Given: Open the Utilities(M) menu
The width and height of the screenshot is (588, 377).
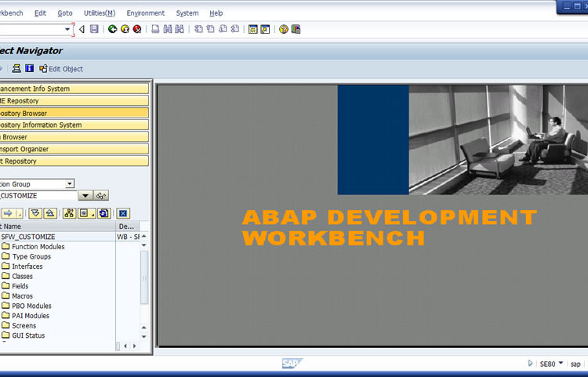Looking at the screenshot, I should click(x=100, y=13).
